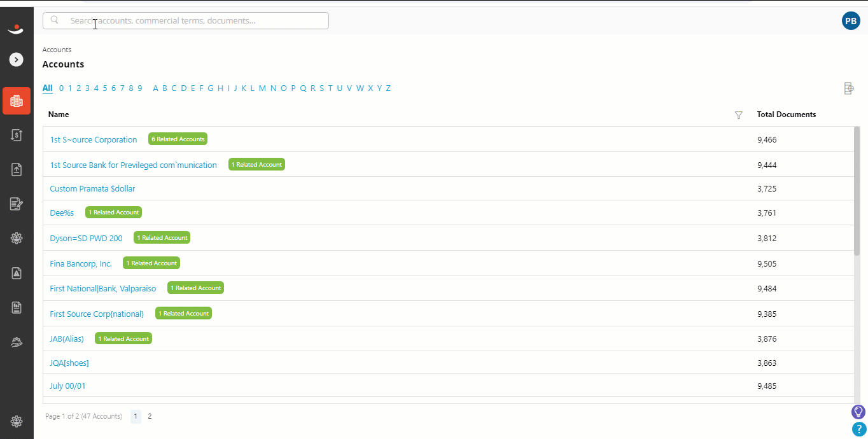Click the 9,466 documents value

coord(767,140)
